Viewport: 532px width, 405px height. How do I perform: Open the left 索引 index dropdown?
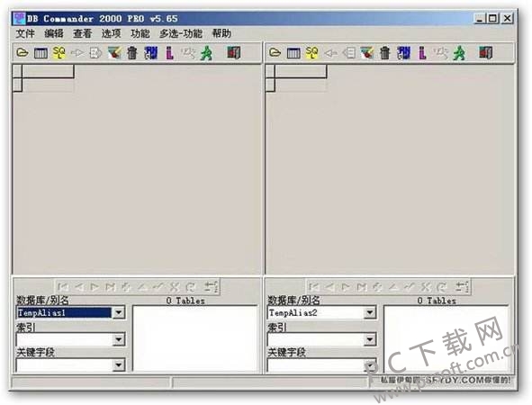tap(119, 339)
